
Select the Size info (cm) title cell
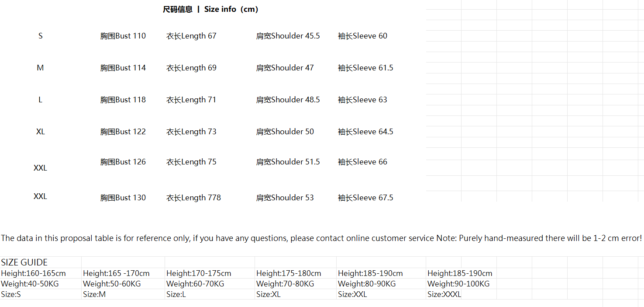(x=210, y=9)
